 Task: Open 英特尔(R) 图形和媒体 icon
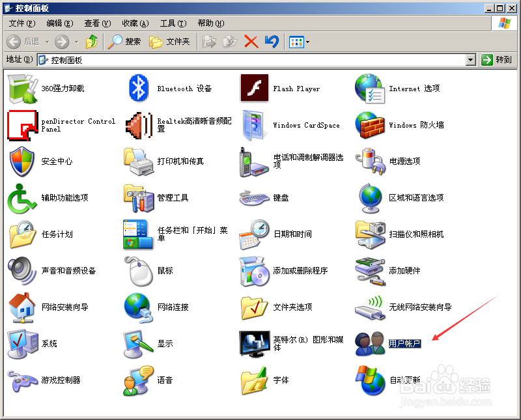tap(254, 344)
